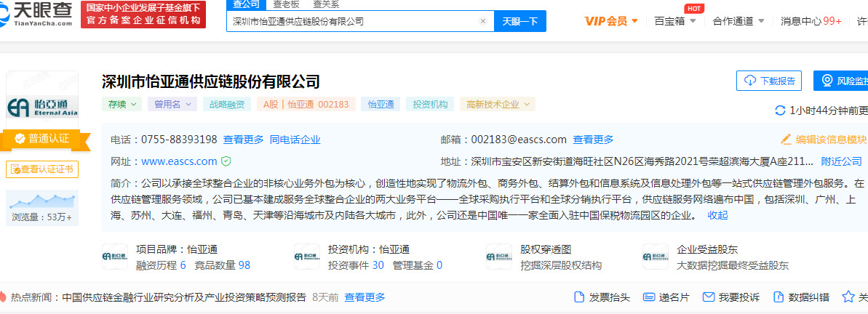Expand the 高新技术企业 dropdown tag

498,104
